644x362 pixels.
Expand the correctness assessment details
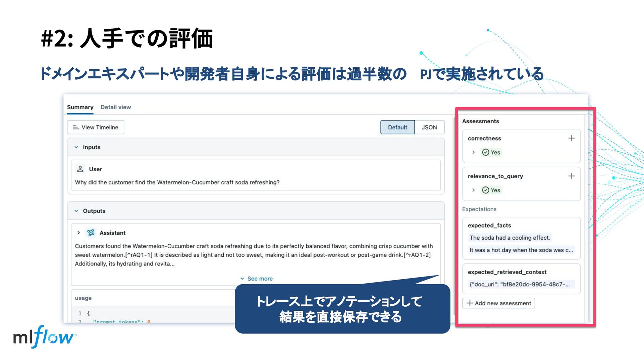pos(473,152)
